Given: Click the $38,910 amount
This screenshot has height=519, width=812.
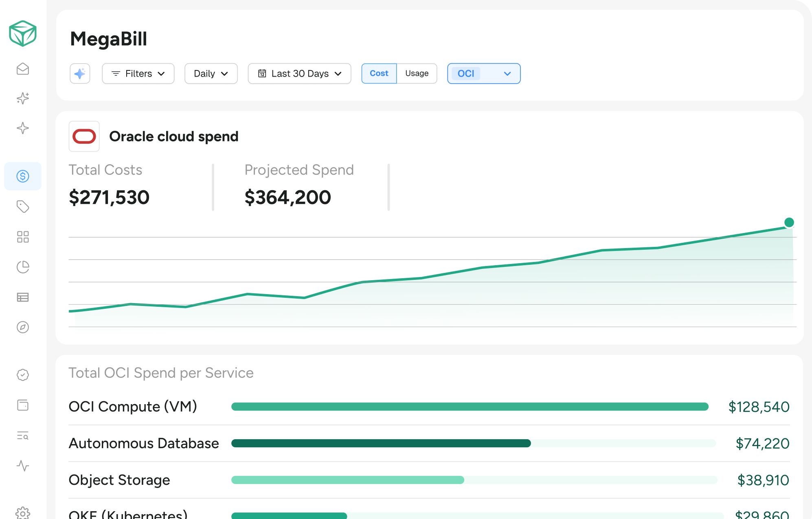Looking at the screenshot, I should 764,480.
